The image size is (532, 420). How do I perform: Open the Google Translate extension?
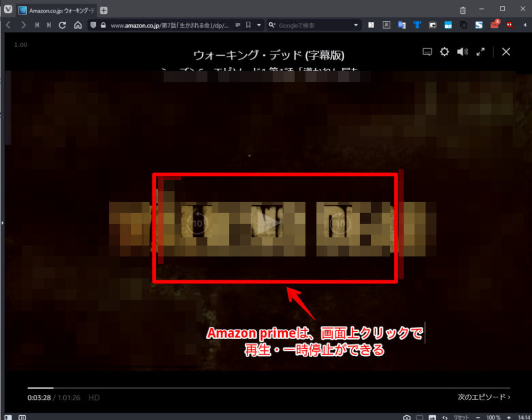tap(402, 25)
